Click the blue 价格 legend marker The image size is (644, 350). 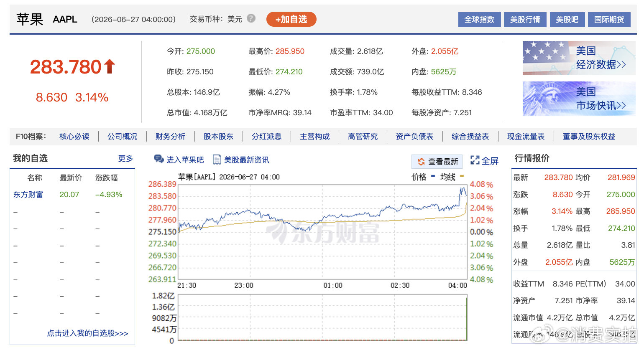[433, 176]
